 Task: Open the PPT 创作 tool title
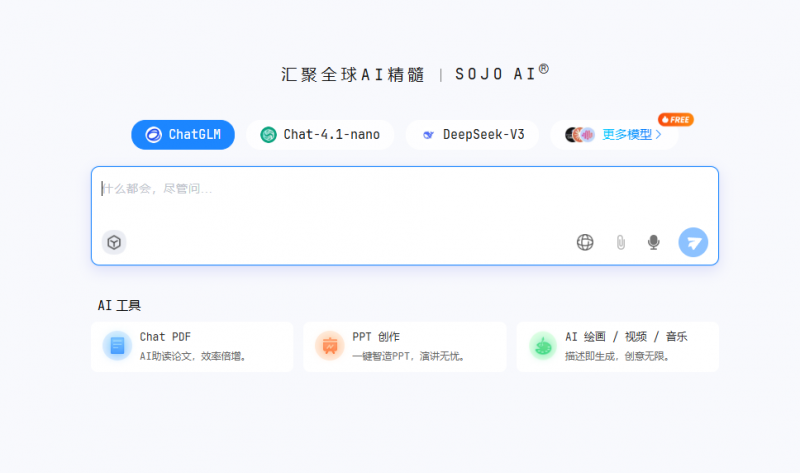[376, 337]
